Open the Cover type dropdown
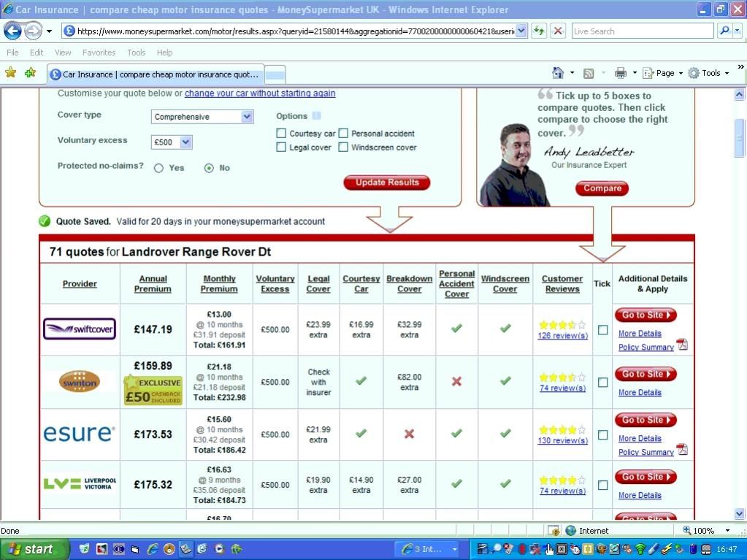The height and width of the screenshot is (560, 747). (247, 117)
